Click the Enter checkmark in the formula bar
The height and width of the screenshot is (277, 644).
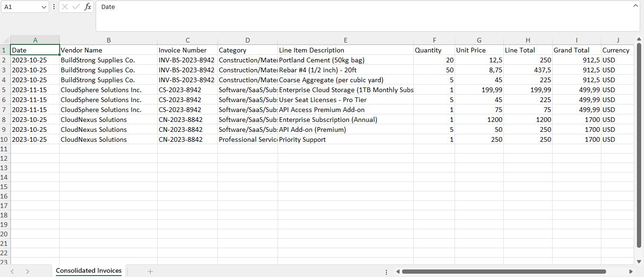tap(76, 7)
